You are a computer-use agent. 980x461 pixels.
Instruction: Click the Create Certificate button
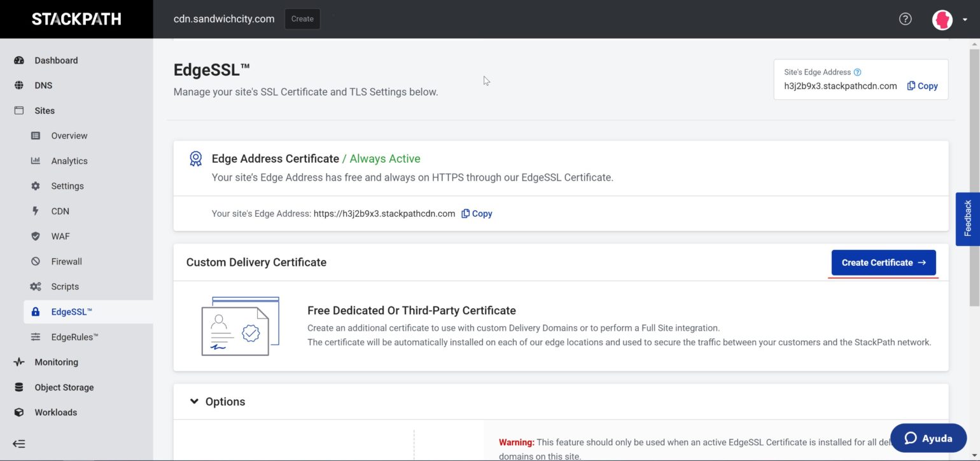(x=883, y=263)
